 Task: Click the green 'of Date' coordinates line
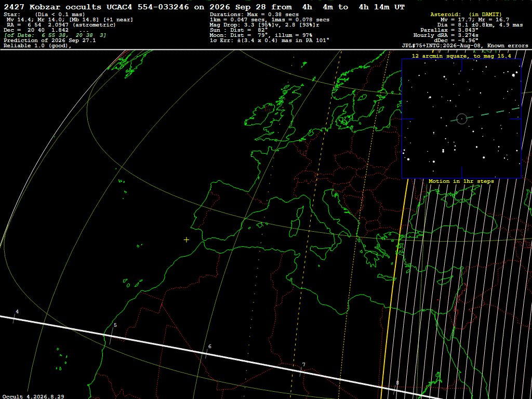(x=55, y=35)
